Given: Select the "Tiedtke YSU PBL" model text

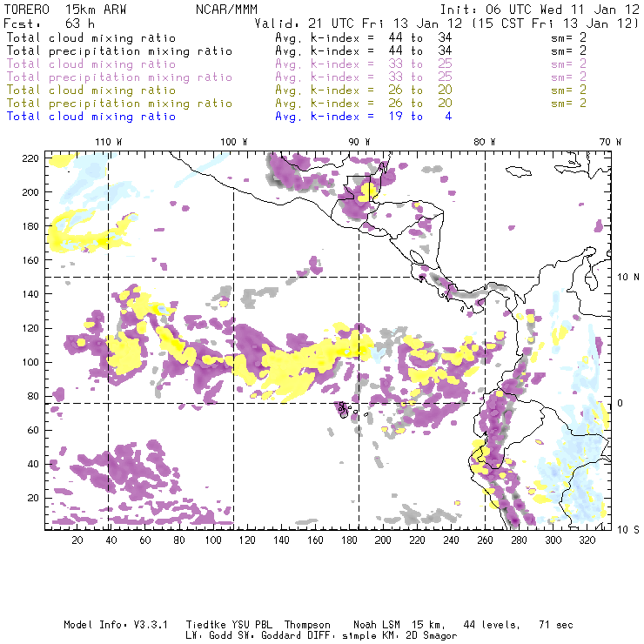Looking at the screenshot, I should (x=229, y=625).
